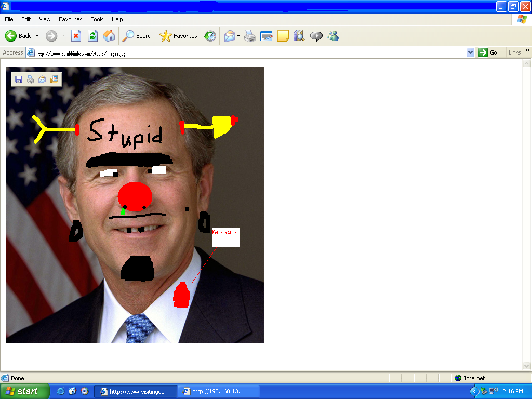
Task: Go to the Home page
Action: (x=109, y=36)
